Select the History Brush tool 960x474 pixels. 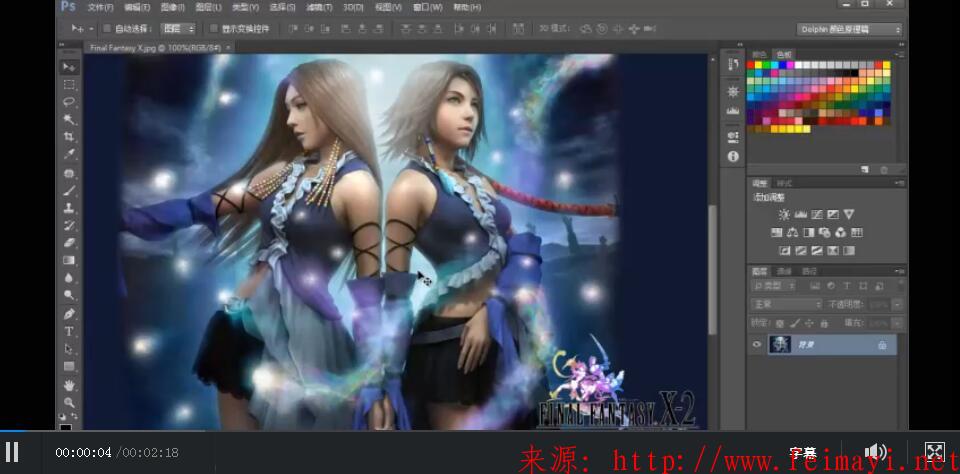[x=69, y=225]
